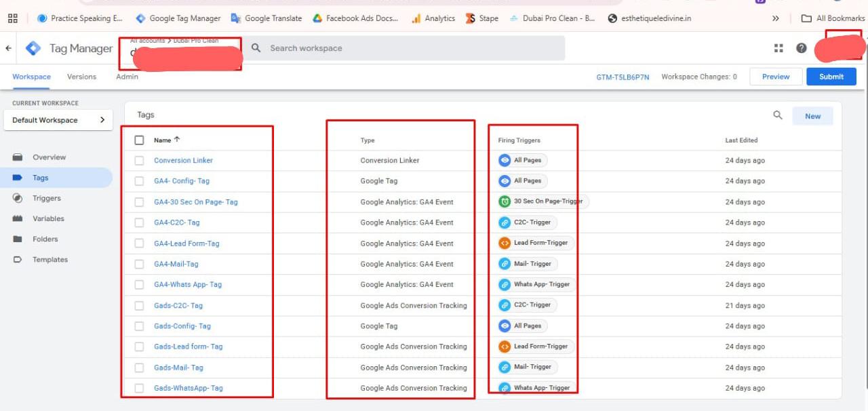Expand the Default Workspace selector
This screenshot has width=868, height=411.
point(58,120)
